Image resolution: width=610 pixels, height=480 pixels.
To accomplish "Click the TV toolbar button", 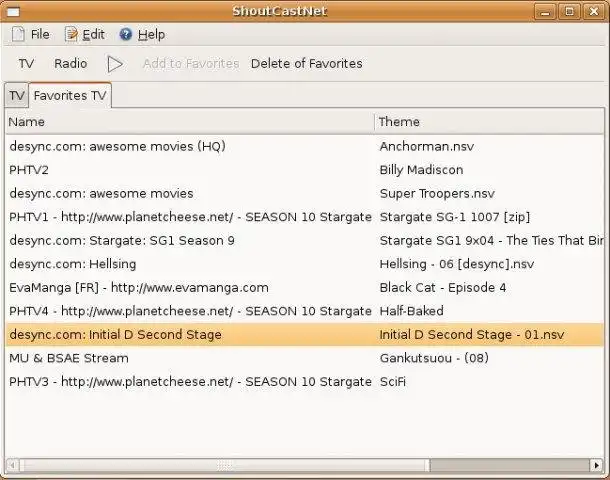I will click(x=26, y=63).
